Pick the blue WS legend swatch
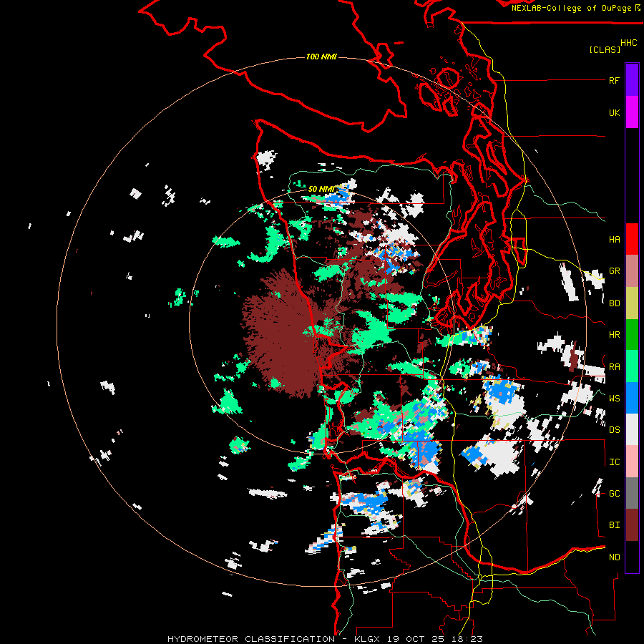644x644 pixels. point(632,398)
